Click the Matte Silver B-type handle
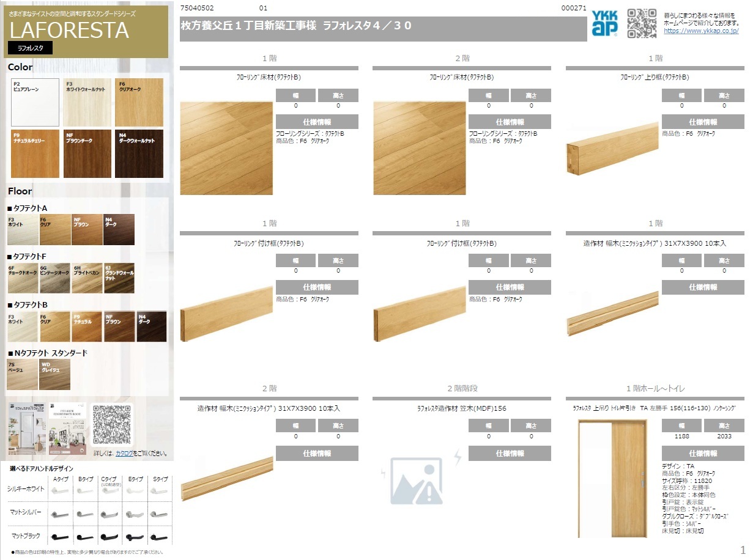Screen dimensions: 753x560 tap(85, 514)
